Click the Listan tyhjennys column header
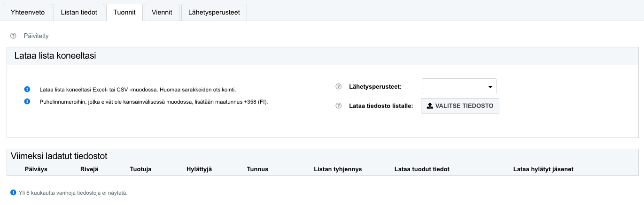Screen dimensions: 644x205 pos(338,169)
